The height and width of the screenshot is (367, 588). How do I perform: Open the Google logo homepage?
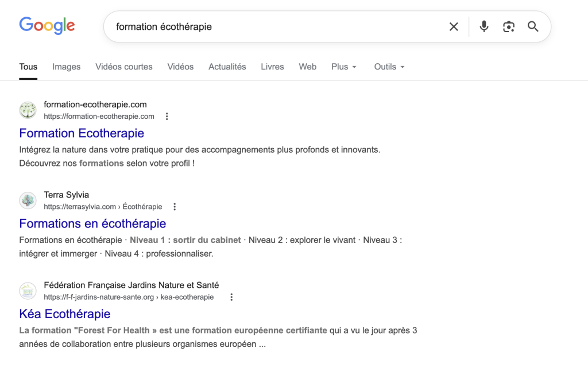47,26
